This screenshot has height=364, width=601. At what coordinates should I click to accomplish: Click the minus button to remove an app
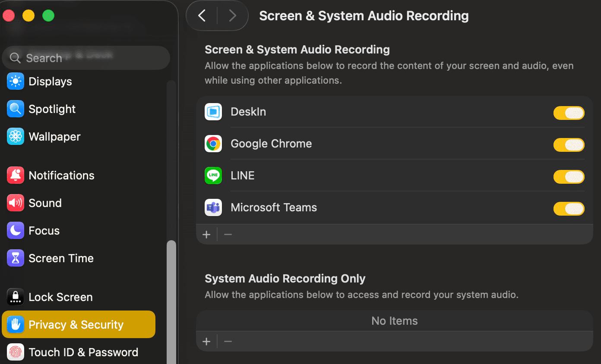(228, 234)
